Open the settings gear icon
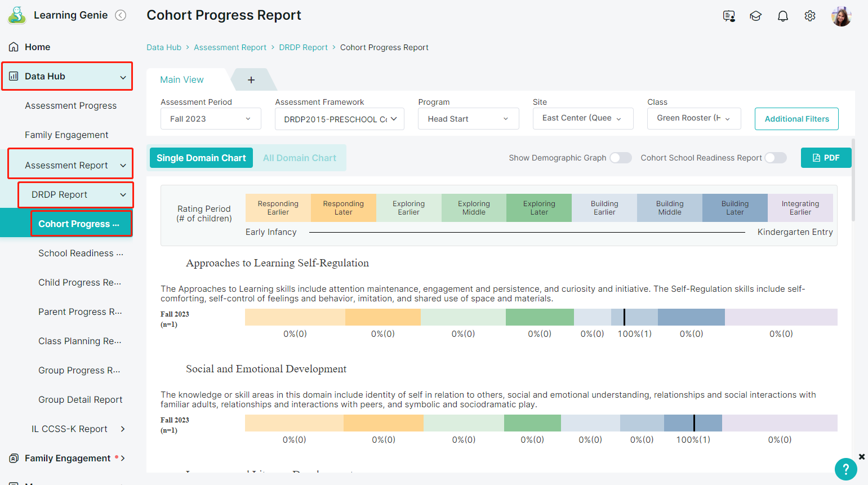Viewport: 868px width, 485px height. (810, 16)
